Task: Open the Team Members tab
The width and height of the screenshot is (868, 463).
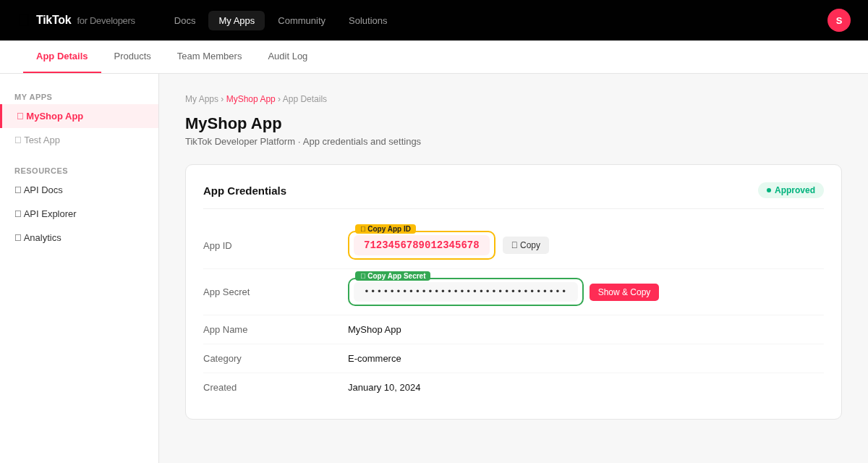Action: pos(209,56)
